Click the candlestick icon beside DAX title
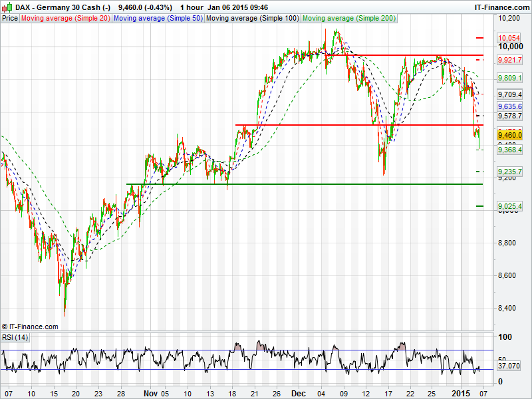Screen dimensions: 532x399 pos(7,7)
